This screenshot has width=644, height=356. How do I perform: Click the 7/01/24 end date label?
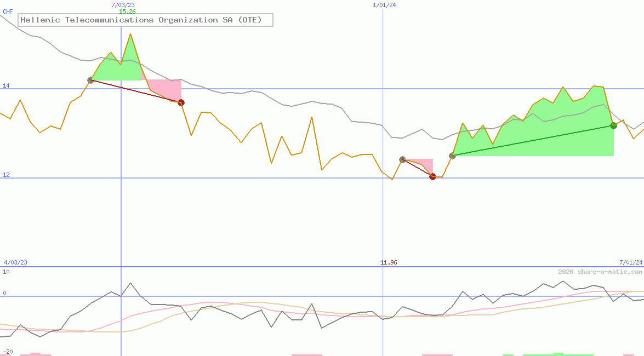[x=630, y=262]
